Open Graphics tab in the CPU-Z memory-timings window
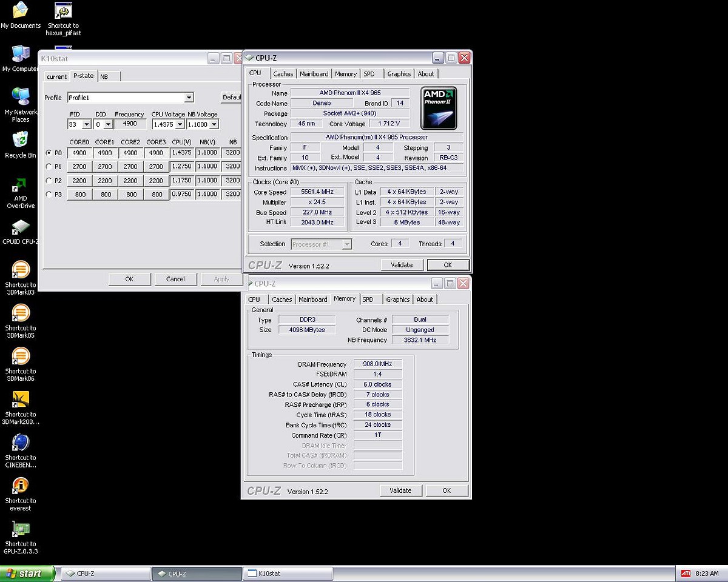Screen dimensions: 728x582 pyautogui.click(x=398, y=299)
